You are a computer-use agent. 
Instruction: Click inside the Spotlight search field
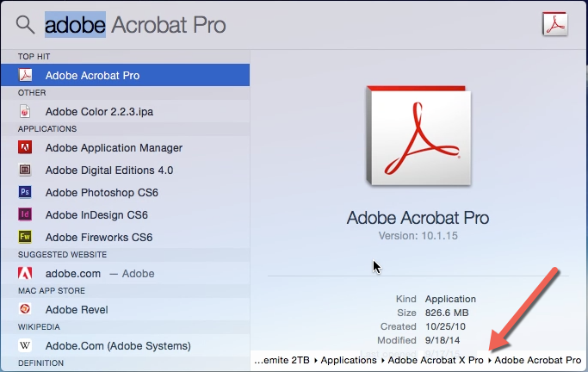pos(285,25)
